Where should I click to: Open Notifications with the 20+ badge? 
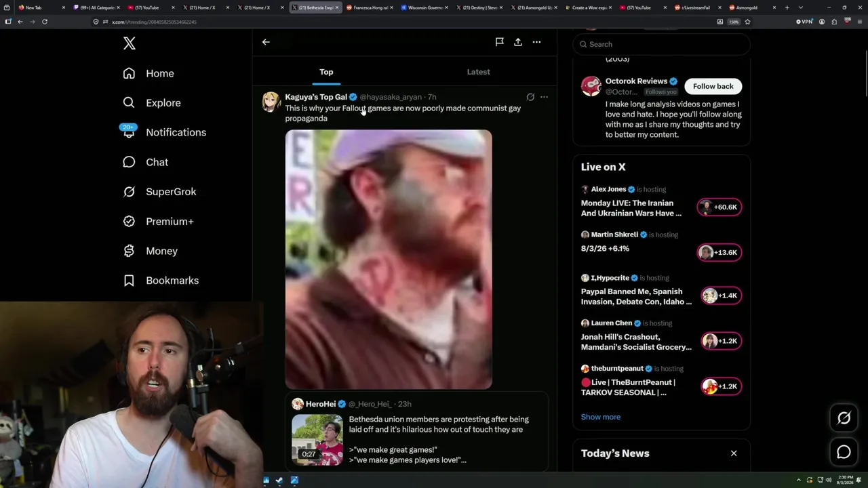(x=164, y=132)
